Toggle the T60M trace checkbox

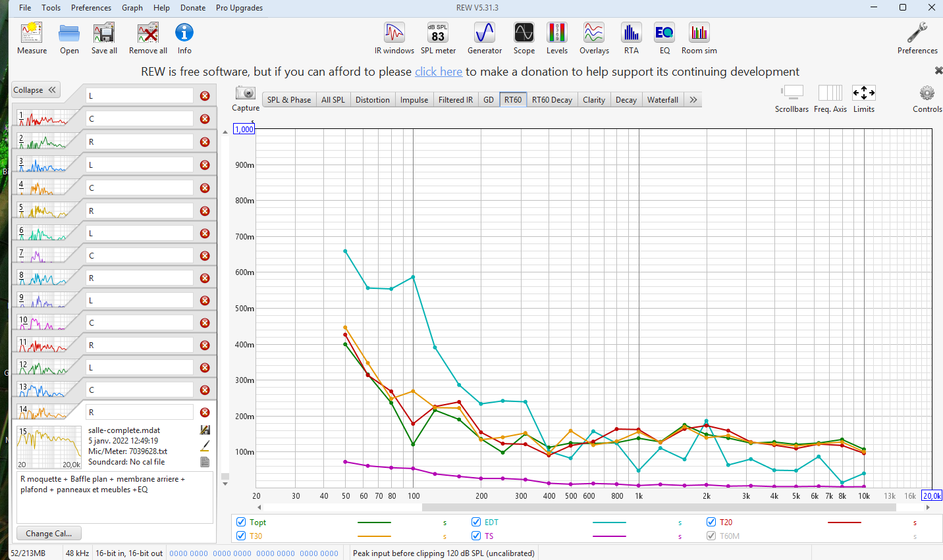(711, 536)
